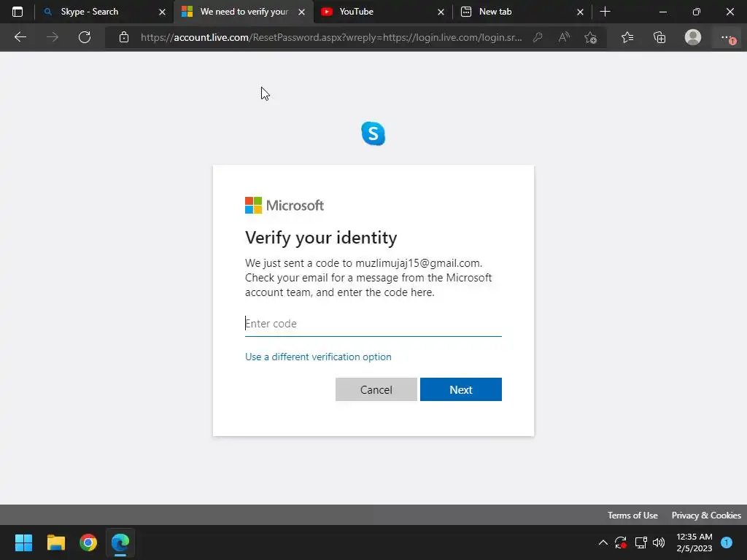Open the Privacy & Cookies link

pyautogui.click(x=706, y=516)
